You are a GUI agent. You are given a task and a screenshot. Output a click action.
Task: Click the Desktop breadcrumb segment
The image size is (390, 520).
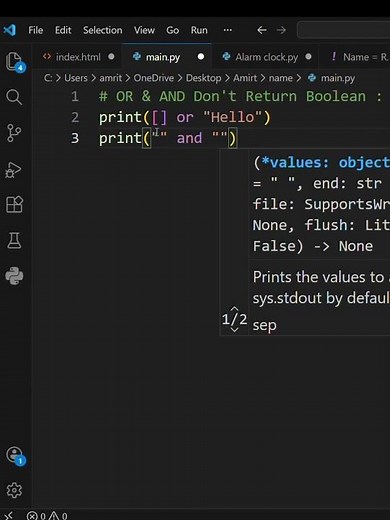pyautogui.click(x=203, y=78)
